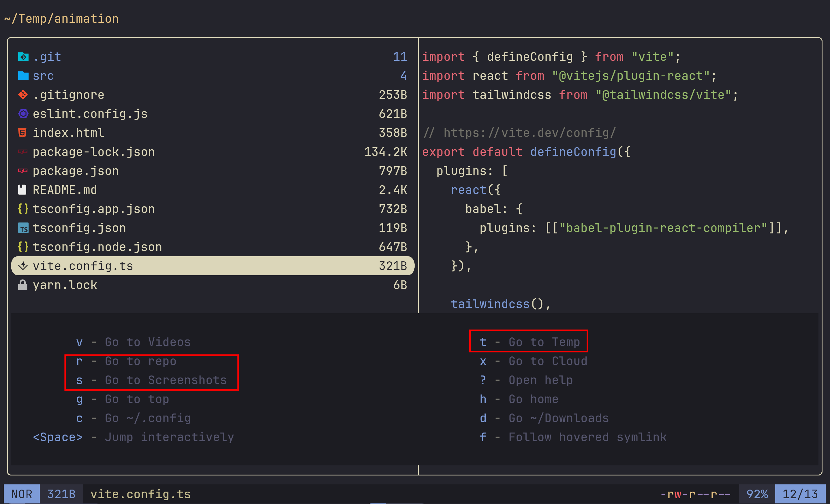Select the yarn.lock file name
Screen dimensions: 830x504
(65, 285)
